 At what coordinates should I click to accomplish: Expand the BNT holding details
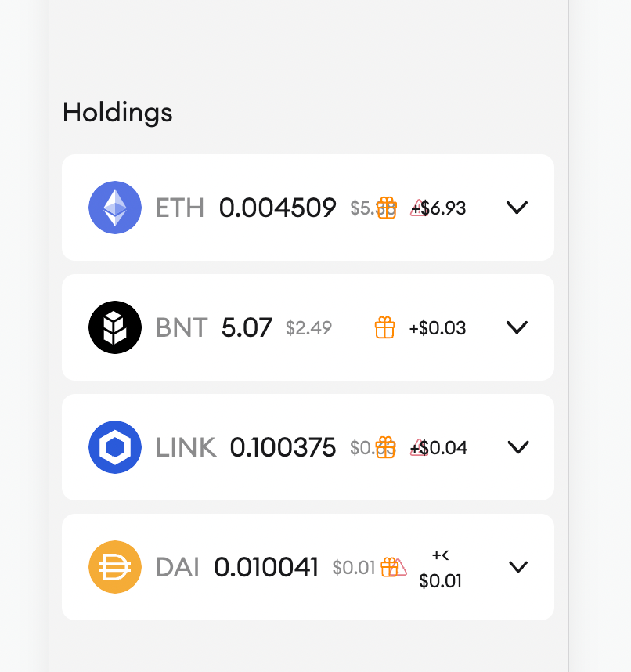(517, 327)
